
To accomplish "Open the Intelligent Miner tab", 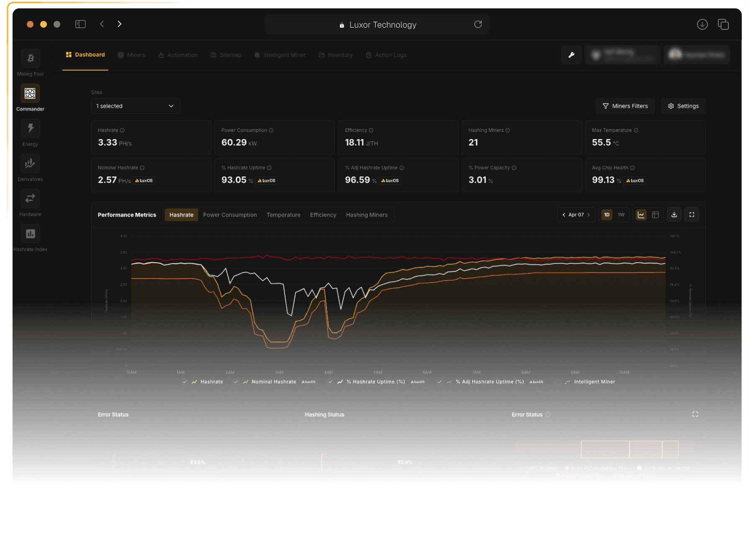I will click(x=280, y=55).
